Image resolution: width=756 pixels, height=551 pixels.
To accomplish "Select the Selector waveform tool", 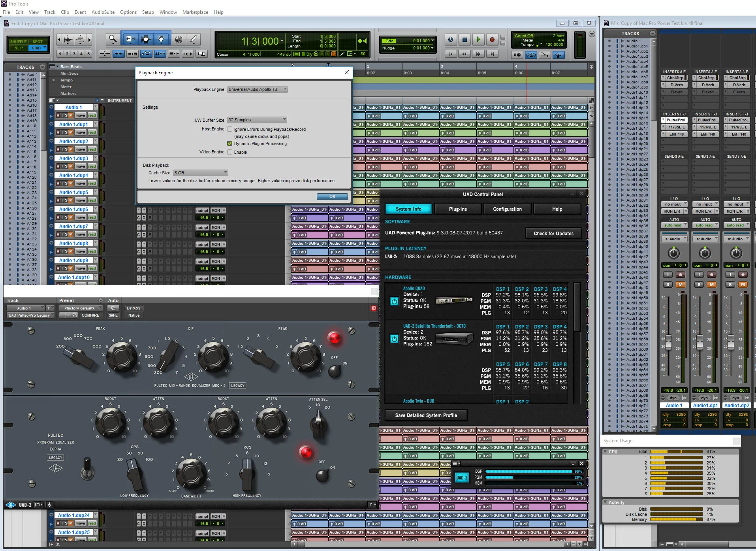I will 146,39.
